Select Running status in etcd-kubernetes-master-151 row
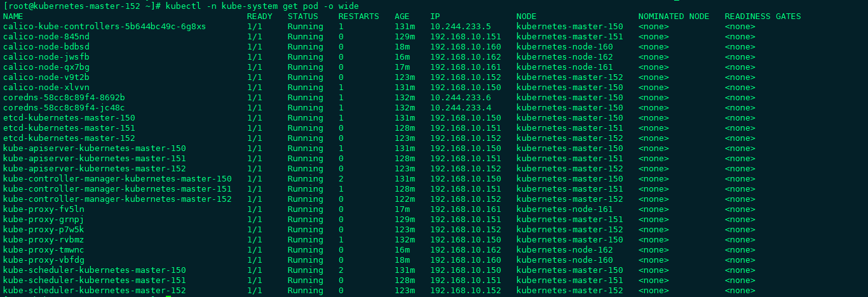Image resolution: width=868 pixels, height=297 pixels. pyautogui.click(x=306, y=128)
